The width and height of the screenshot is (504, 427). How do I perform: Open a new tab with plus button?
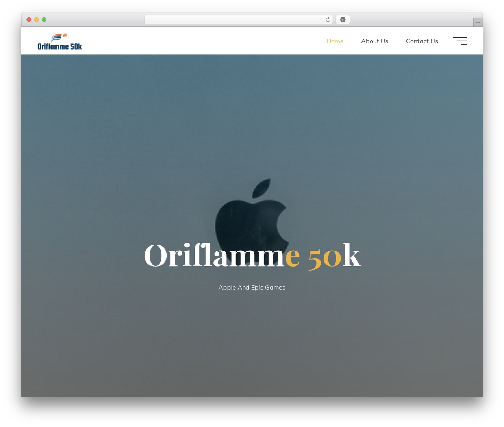pos(478,22)
